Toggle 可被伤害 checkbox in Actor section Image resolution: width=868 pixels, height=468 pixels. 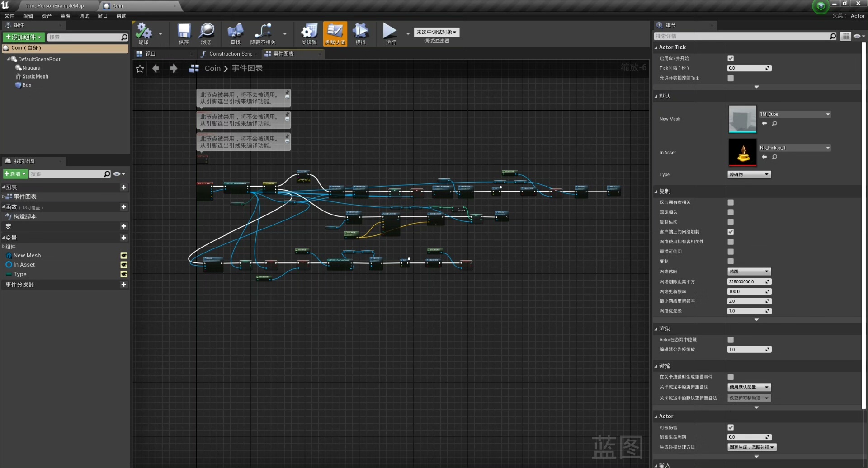731,427
